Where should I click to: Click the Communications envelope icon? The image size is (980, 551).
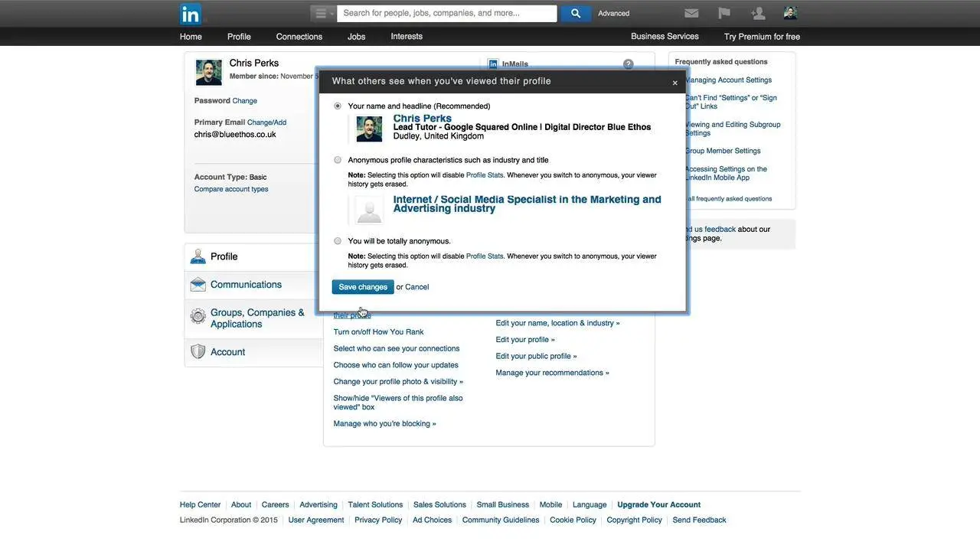click(198, 285)
